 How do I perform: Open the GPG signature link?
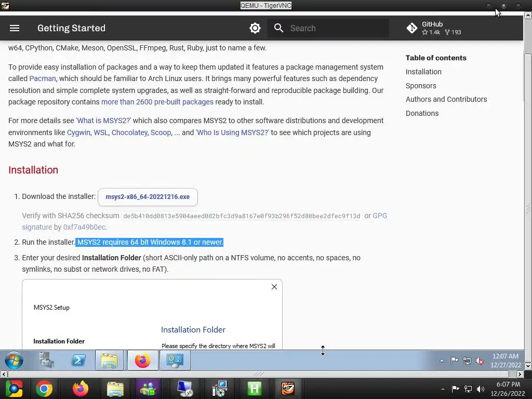point(380,216)
